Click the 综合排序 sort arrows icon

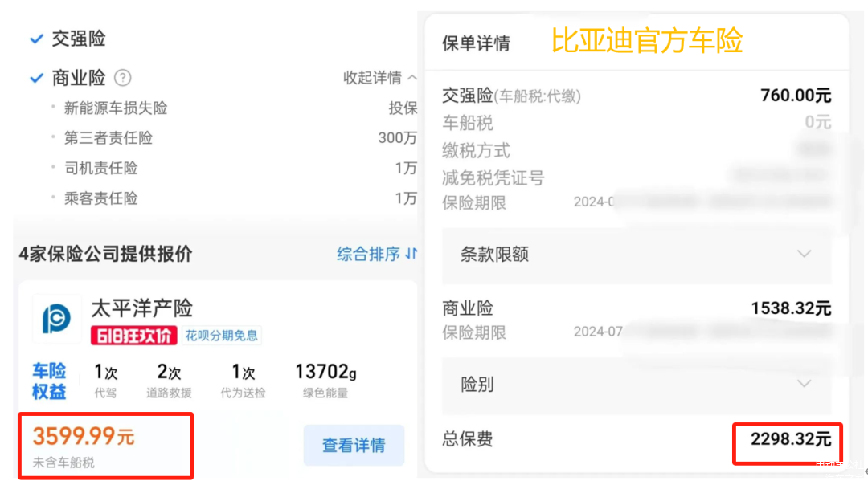411,254
